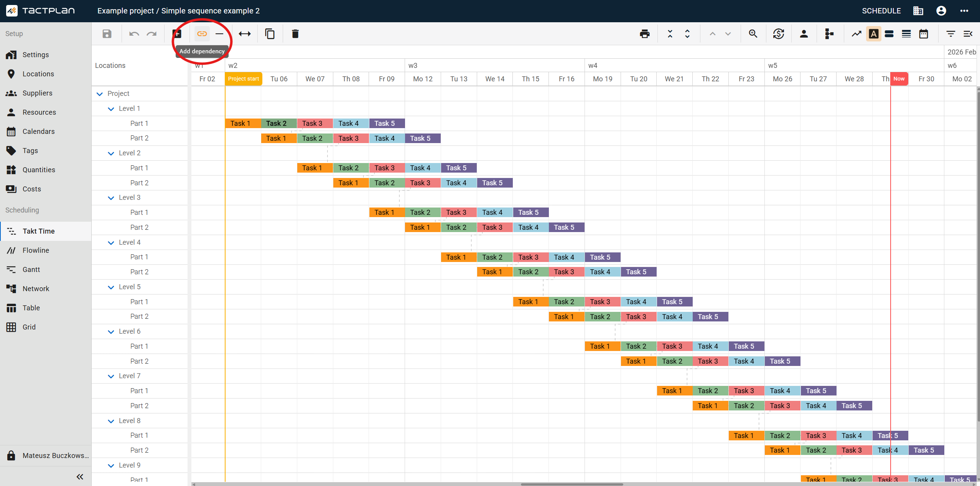Open Quantities in the sidebar
Screen dimensions: 980x486
click(46, 170)
